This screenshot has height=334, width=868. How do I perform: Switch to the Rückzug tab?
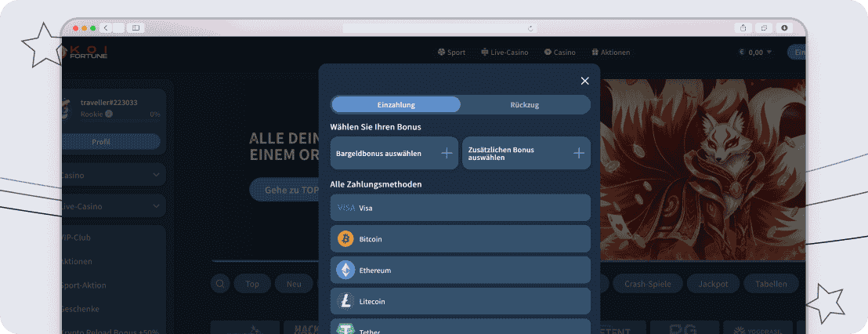[525, 105]
